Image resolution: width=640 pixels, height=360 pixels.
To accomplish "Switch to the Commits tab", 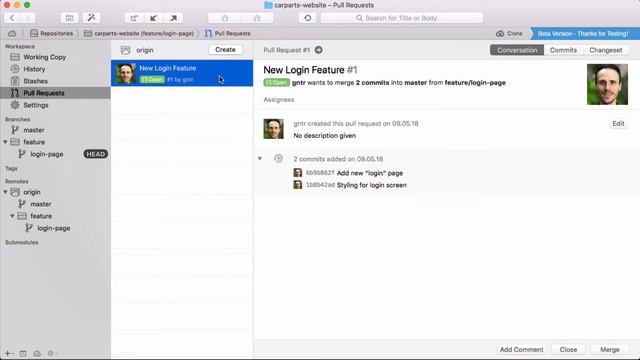I will tap(563, 50).
